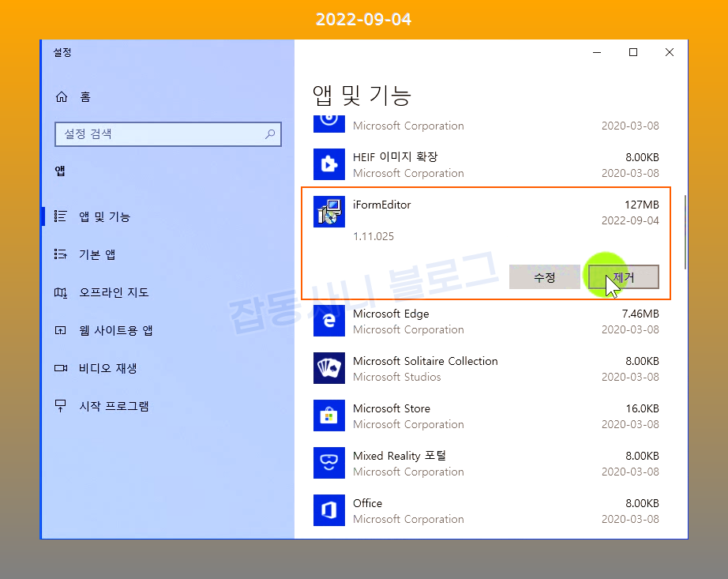Open 기본 앱 in the sidebar
728x579 pixels.
97,254
